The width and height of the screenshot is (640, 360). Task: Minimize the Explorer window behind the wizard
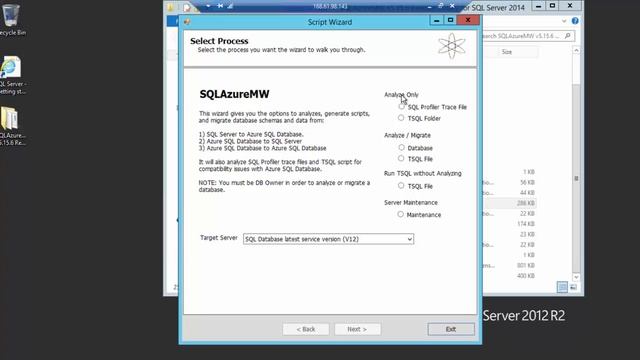click(x=539, y=6)
